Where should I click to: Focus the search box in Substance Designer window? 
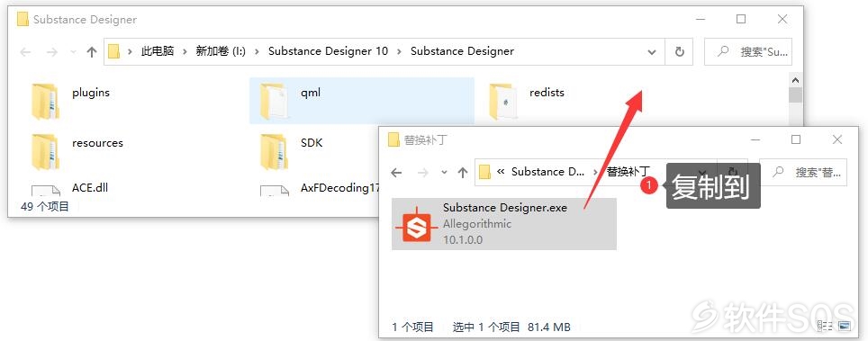(x=748, y=52)
